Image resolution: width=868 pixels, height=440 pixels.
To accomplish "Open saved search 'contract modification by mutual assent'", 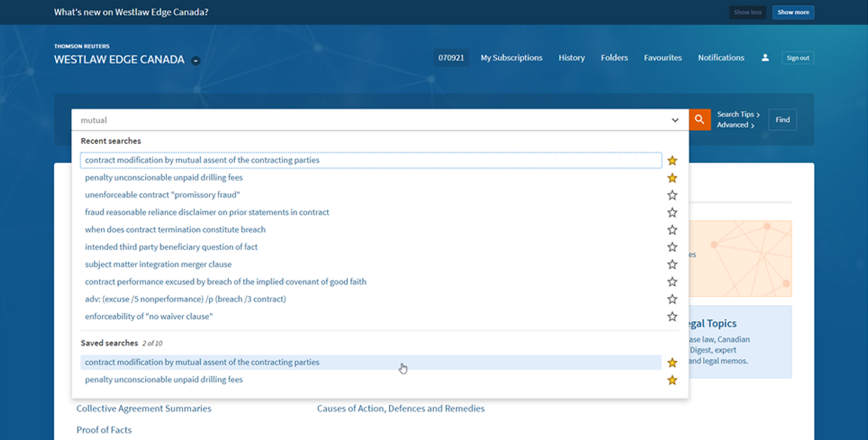I will tap(371, 362).
